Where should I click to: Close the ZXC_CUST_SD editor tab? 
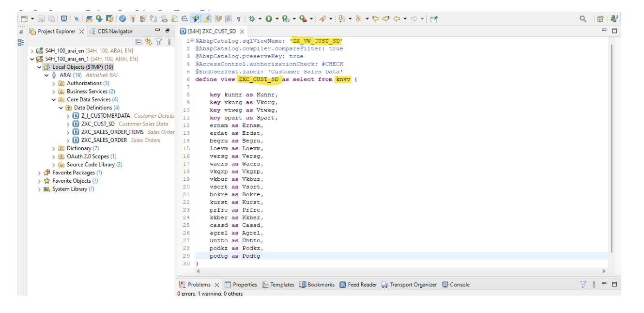pos(242,31)
